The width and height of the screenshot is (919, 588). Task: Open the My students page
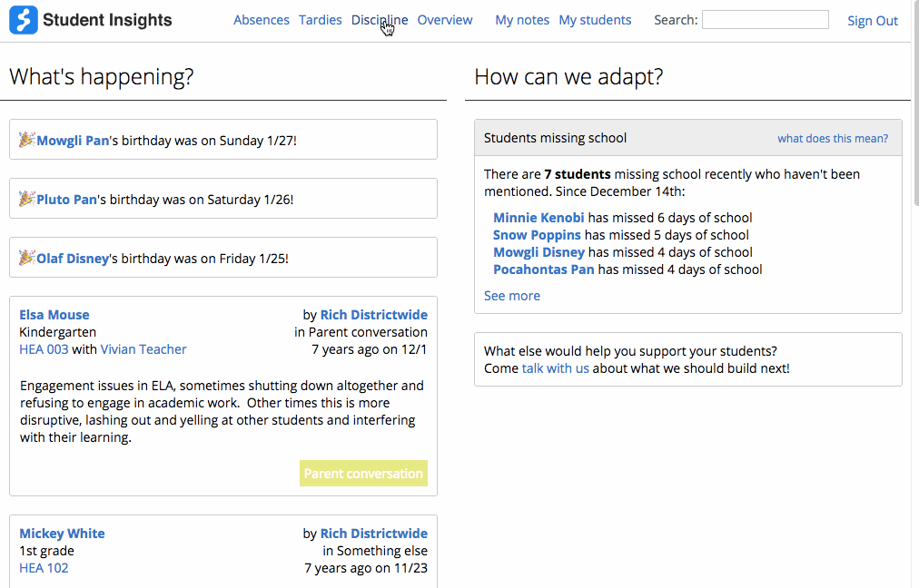pos(595,20)
